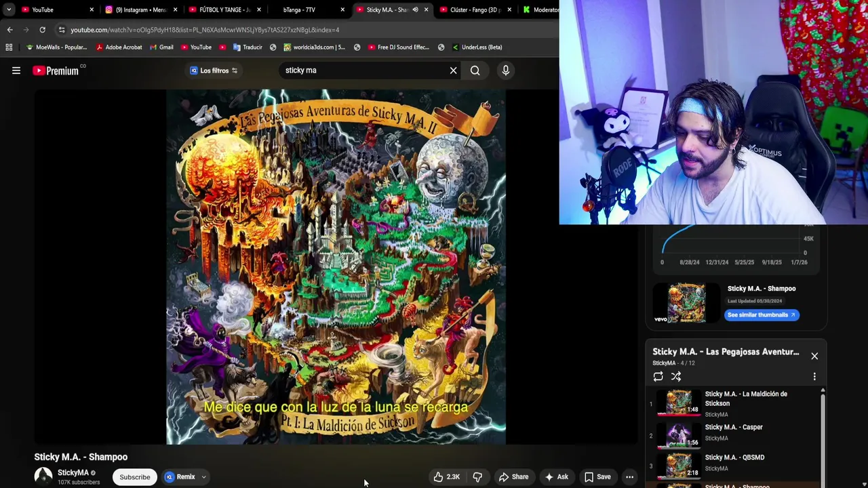
Task: Close the playlist panel
Action: click(814, 356)
